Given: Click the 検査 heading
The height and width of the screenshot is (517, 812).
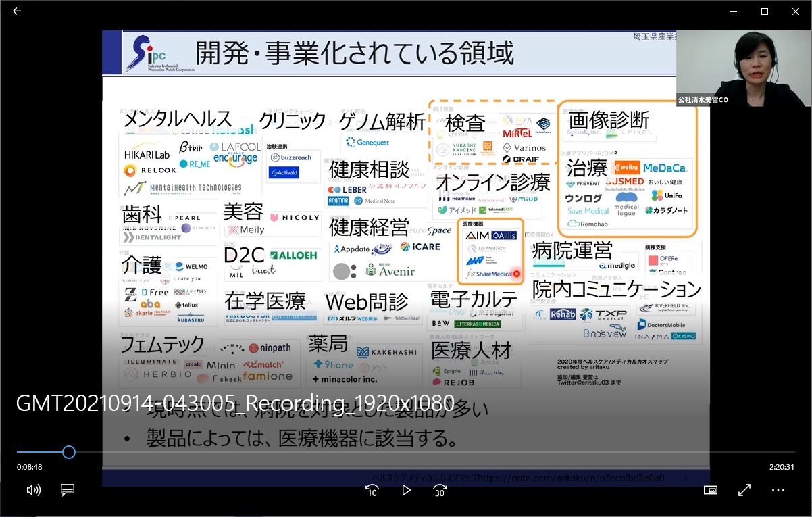Looking at the screenshot, I should coord(465,122).
